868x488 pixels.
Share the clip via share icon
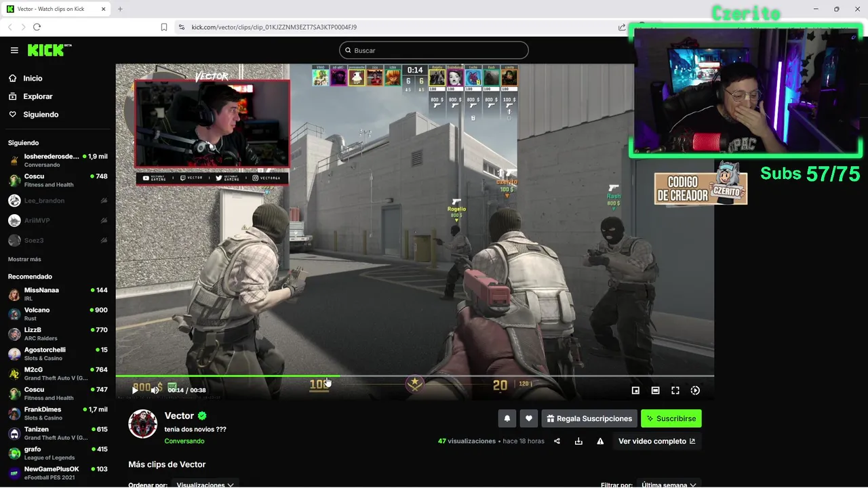pos(557,441)
